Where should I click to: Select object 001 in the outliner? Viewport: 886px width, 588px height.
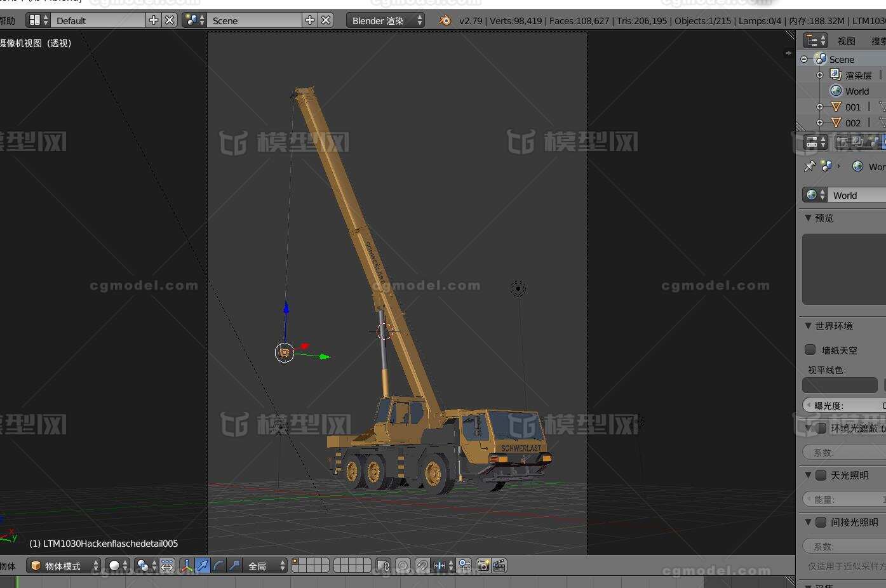(x=853, y=107)
